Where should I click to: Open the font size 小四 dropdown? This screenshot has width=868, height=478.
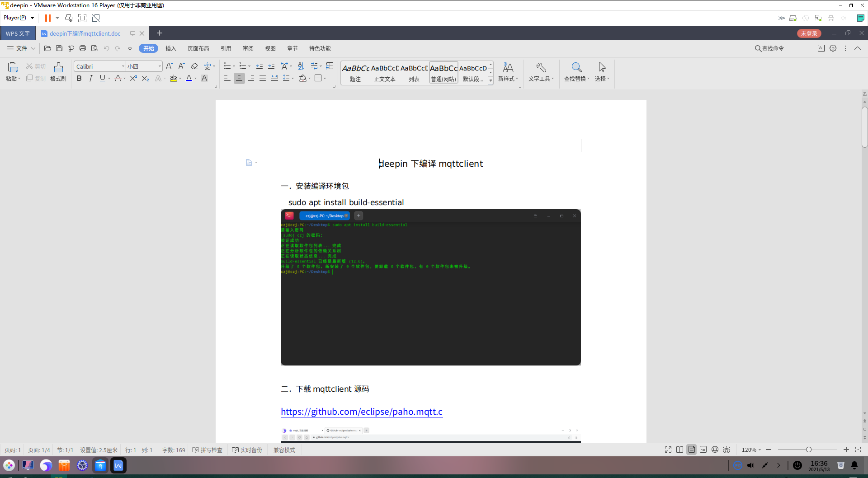click(160, 66)
